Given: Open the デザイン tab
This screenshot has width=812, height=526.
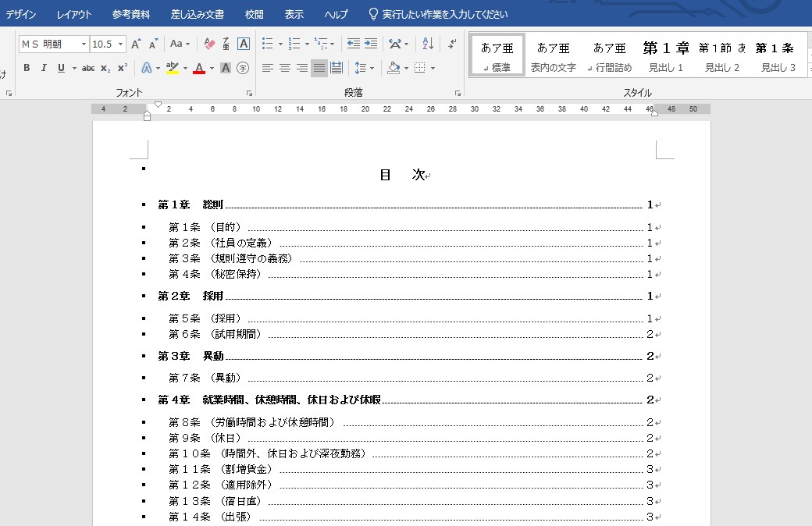Looking at the screenshot, I should [x=21, y=14].
